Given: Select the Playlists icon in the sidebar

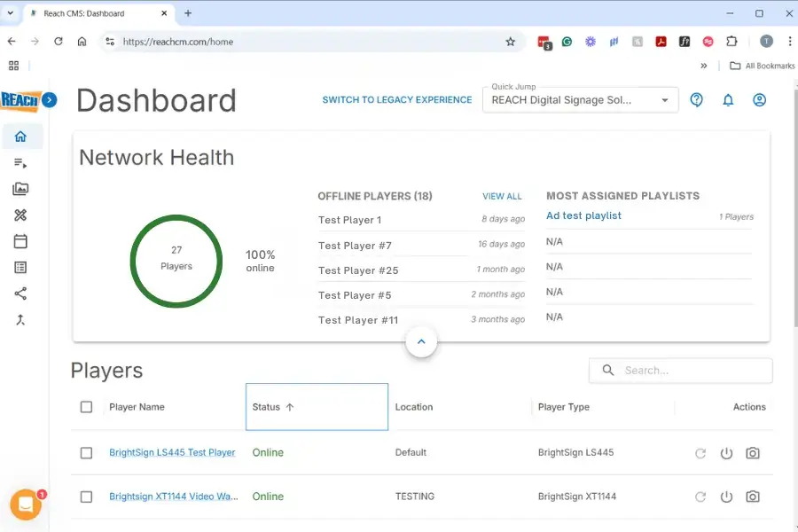Looking at the screenshot, I should pos(21,163).
